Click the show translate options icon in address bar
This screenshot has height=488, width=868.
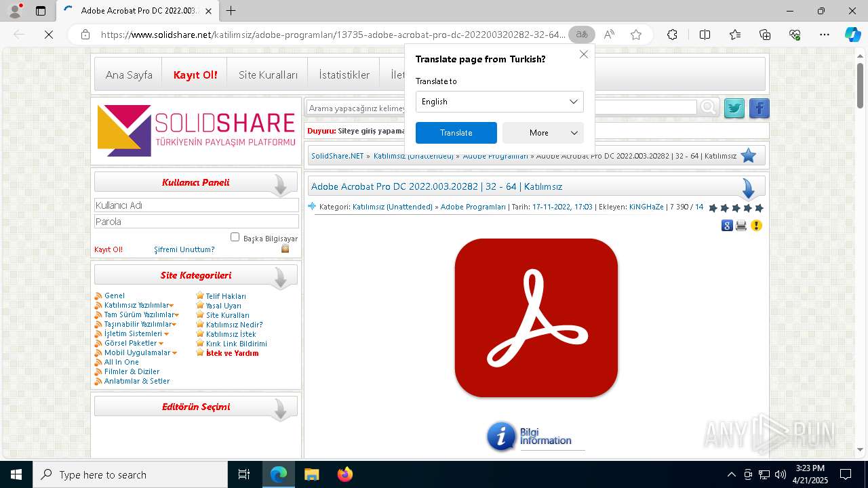581,35
